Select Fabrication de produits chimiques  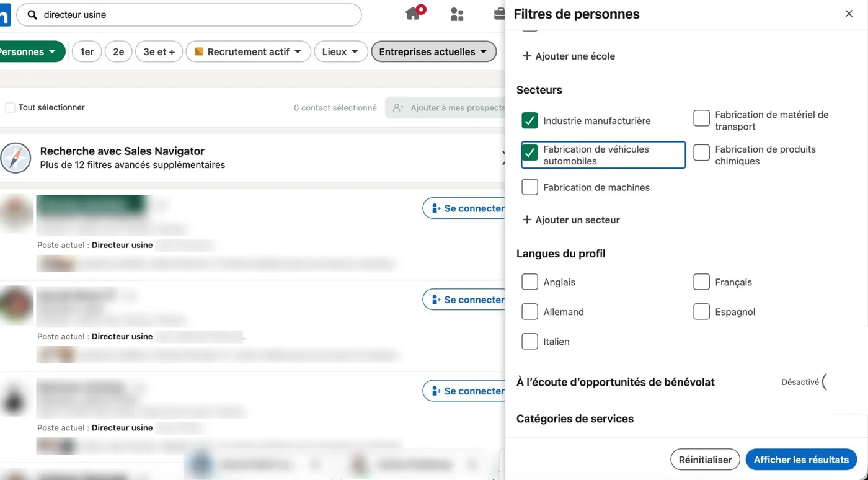click(701, 153)
